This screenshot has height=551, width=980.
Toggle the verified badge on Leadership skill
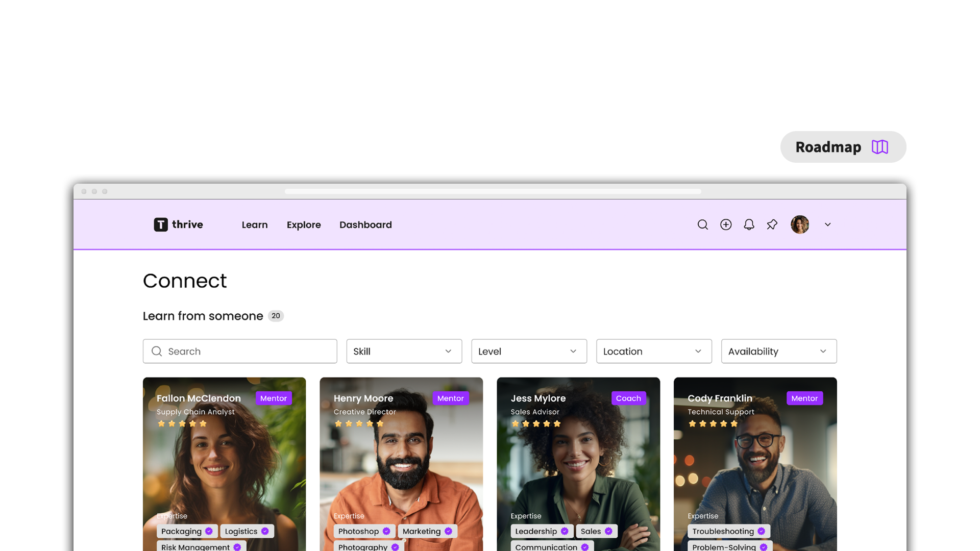tap(564, 531)
